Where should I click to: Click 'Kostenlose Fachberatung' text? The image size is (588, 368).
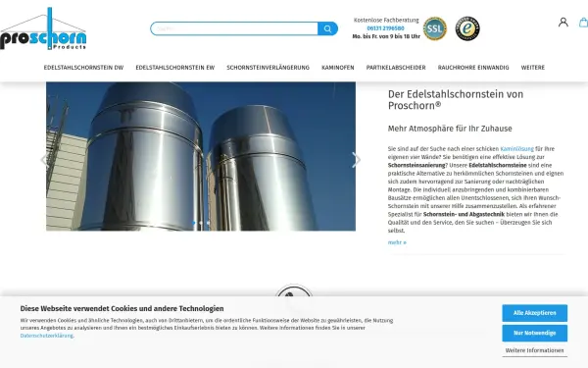pos(386,20)
